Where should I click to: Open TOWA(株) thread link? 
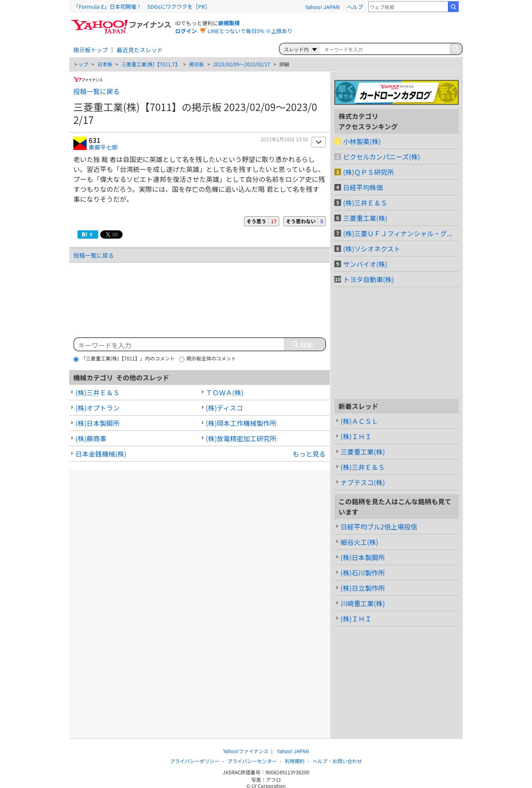point(225,393)
